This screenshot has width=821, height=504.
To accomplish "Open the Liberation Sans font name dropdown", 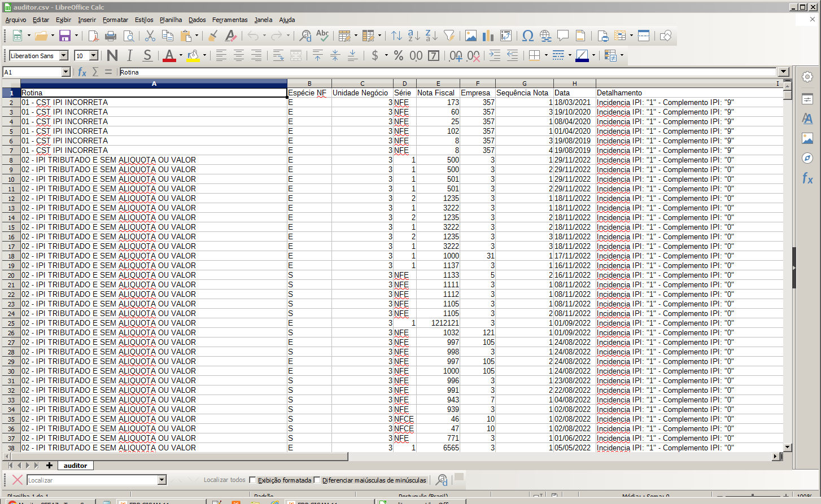I will coord(64,55).
